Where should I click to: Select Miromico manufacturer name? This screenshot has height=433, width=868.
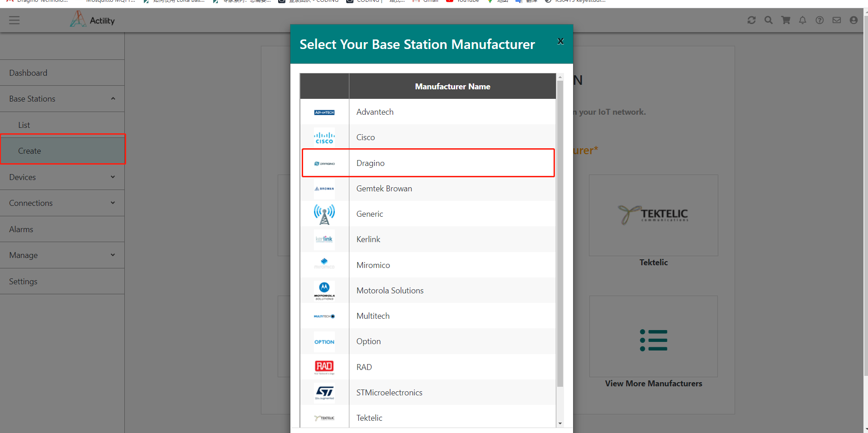click(373, 265)
